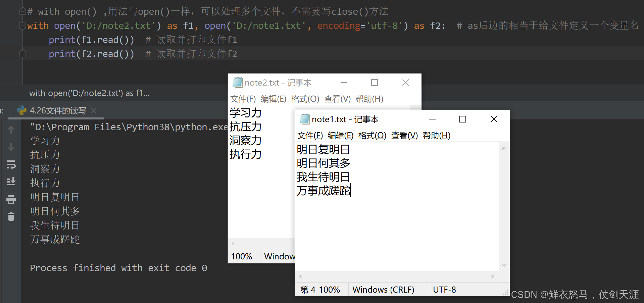Close the note2.txt Notepad window

406,83
